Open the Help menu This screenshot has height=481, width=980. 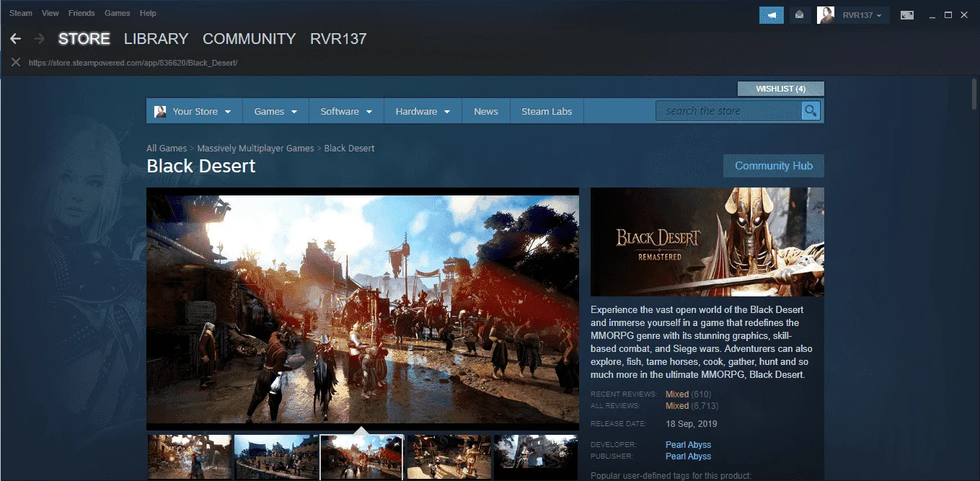(148, 13)
